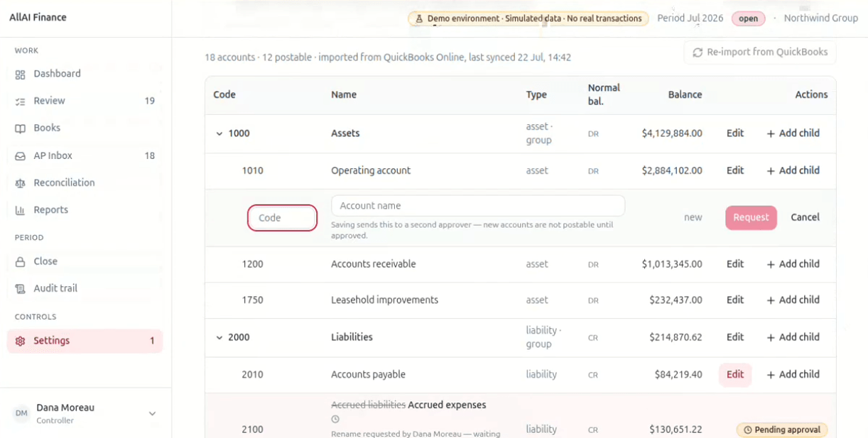Edit the 2000 Liabilities group
The height and width of the screenshot is (438, 868).
(735, 337)
